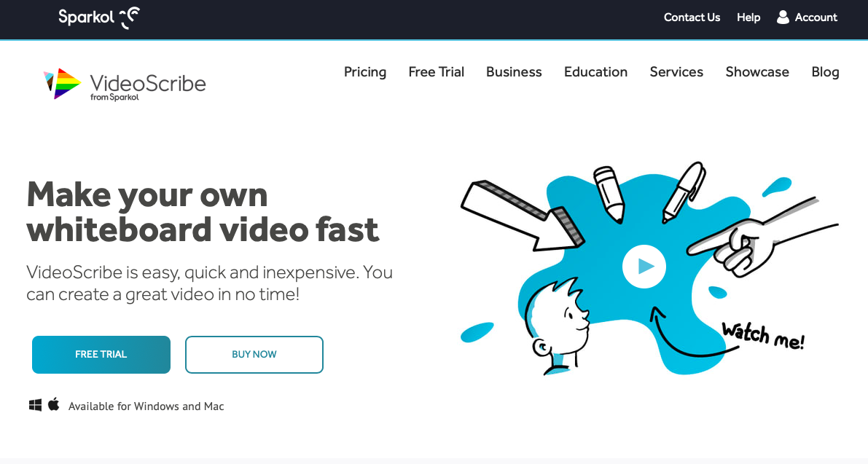This screenshot has width=868, height=464.
Task: Navigate to the Education section
Action: (595, 72)
